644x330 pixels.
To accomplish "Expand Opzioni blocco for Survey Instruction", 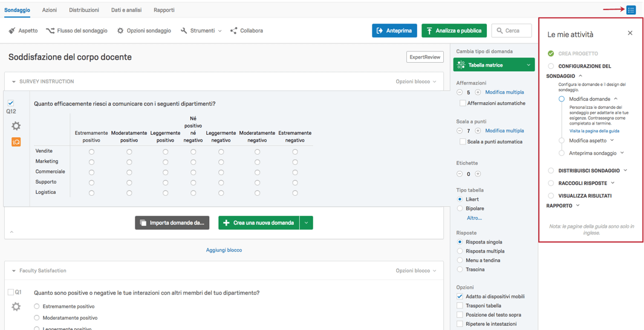I will (x=416, y=82).
